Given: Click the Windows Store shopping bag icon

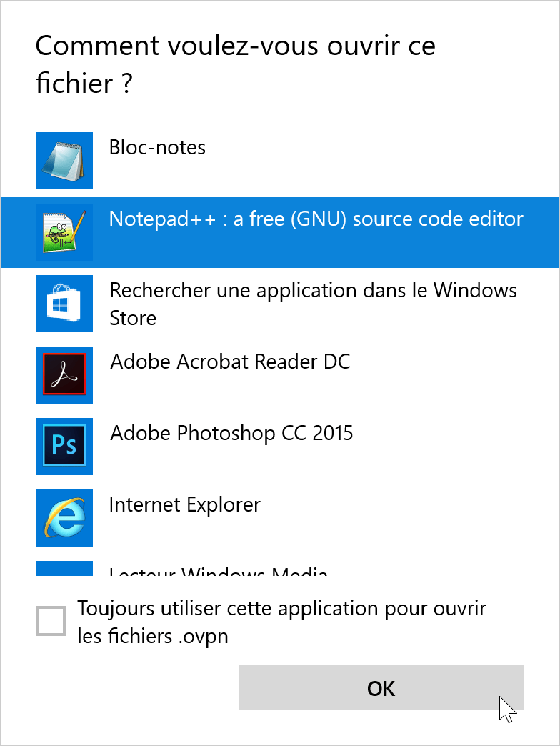Looking at the screenshot, I should coord(64,304).
